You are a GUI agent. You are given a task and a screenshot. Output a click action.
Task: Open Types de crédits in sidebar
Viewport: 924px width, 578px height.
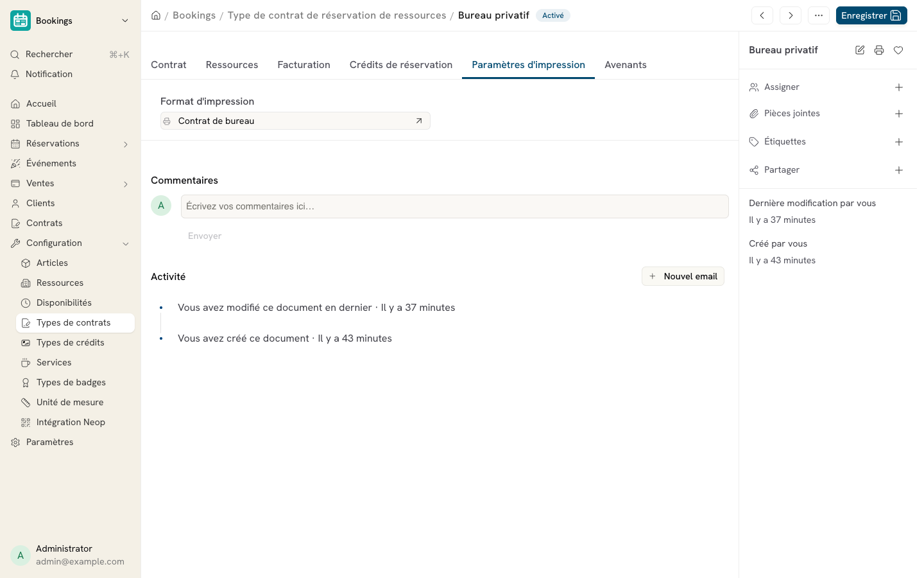[75, 342]
